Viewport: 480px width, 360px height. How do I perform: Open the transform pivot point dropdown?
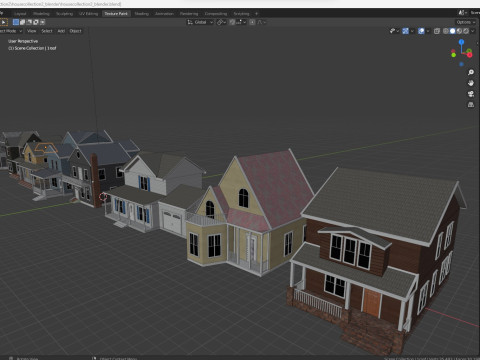[x=222, y=22]
